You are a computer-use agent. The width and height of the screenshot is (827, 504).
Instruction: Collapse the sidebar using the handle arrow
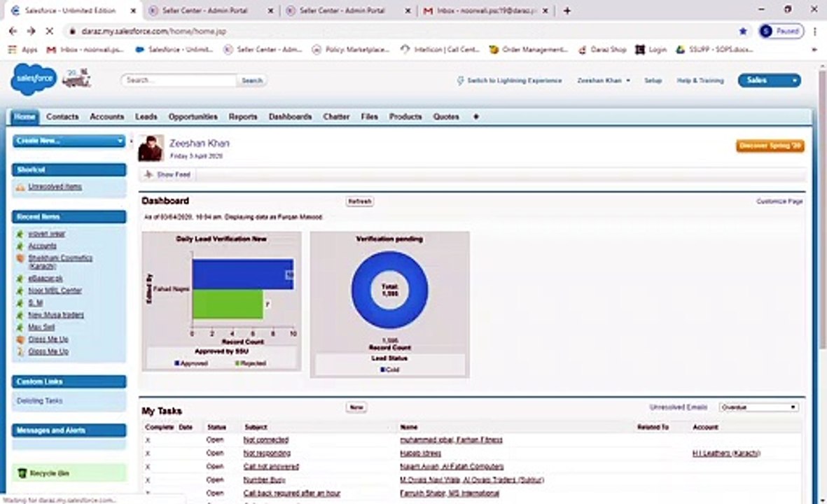tap(132, 141)
